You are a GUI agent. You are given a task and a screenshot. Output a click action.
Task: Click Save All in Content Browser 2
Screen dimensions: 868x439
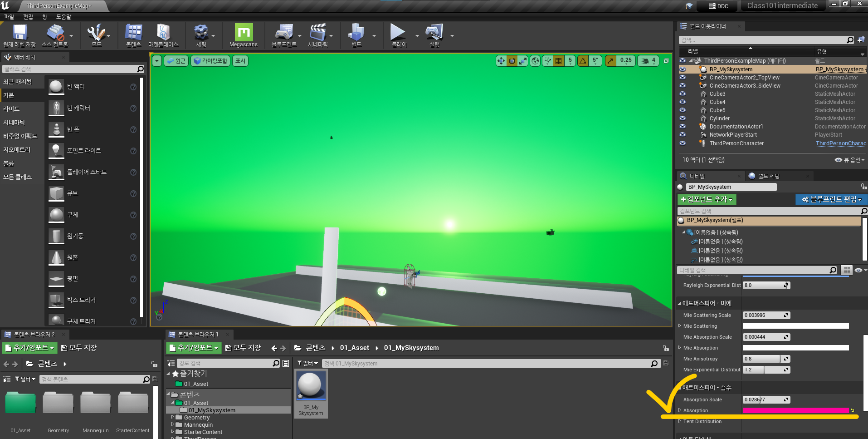pos(78,348)
